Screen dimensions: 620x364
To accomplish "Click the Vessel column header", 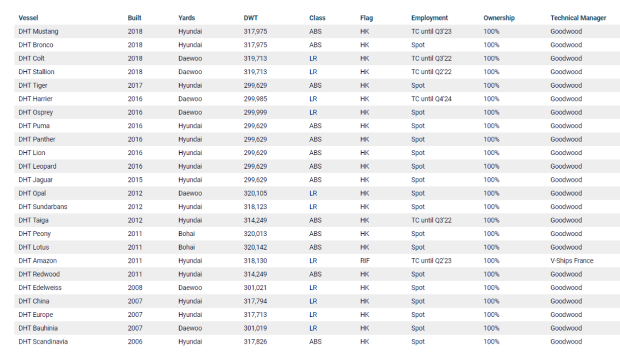I will point(28,18).
